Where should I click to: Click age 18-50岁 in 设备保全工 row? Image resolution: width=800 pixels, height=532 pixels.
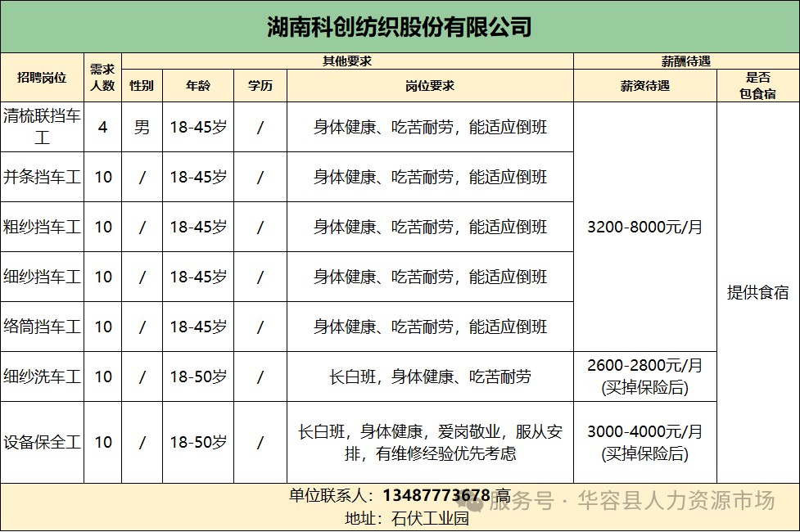pos(198,442)
